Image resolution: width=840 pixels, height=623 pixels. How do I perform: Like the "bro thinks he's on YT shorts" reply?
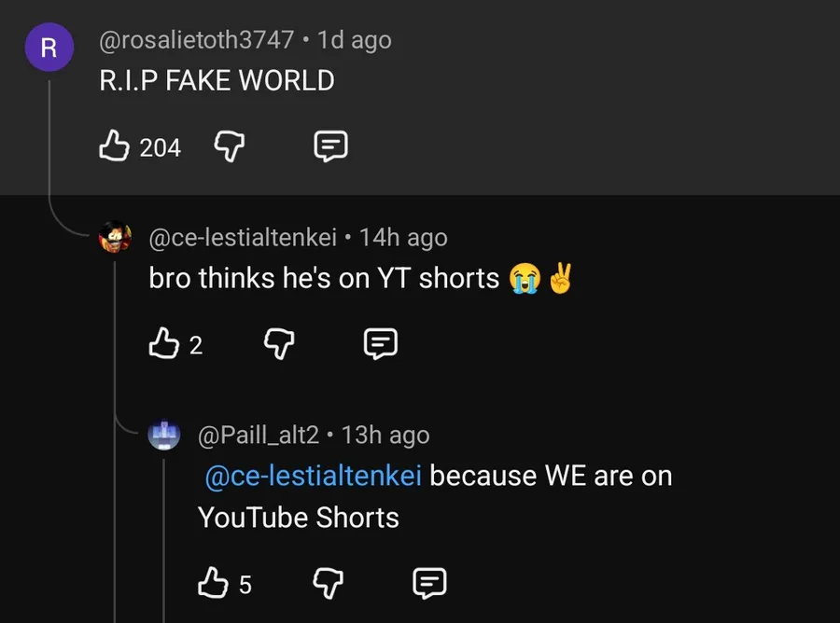pos(162,344)
